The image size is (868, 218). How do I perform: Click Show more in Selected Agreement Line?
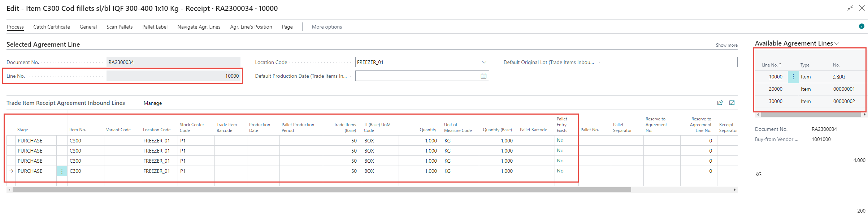click(726, 45)
